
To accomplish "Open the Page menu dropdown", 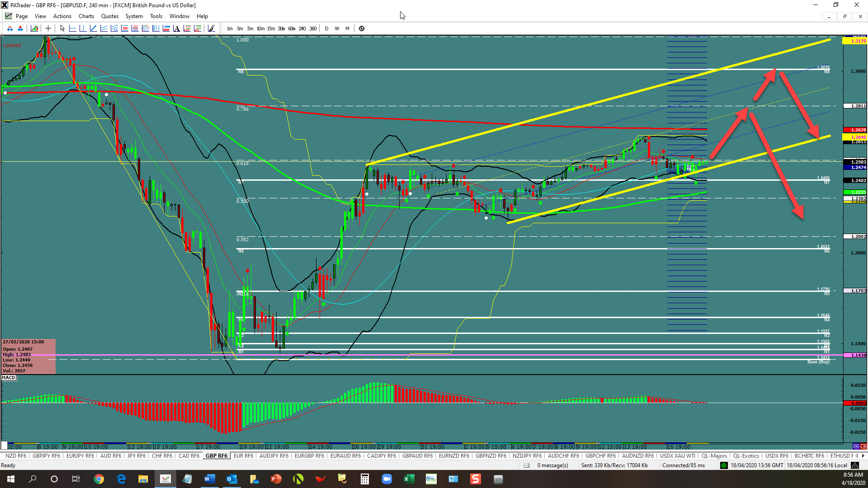I will tap(21, 16).
